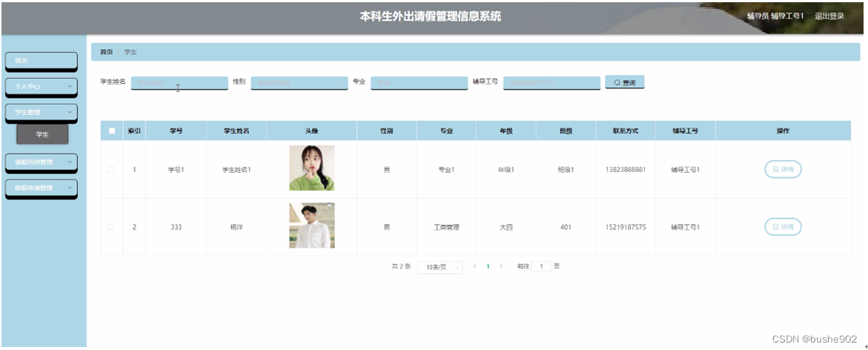Viewport: 868px width, 350px height.
Task: Click the search magnifier icon in query button
Action: 617,82
